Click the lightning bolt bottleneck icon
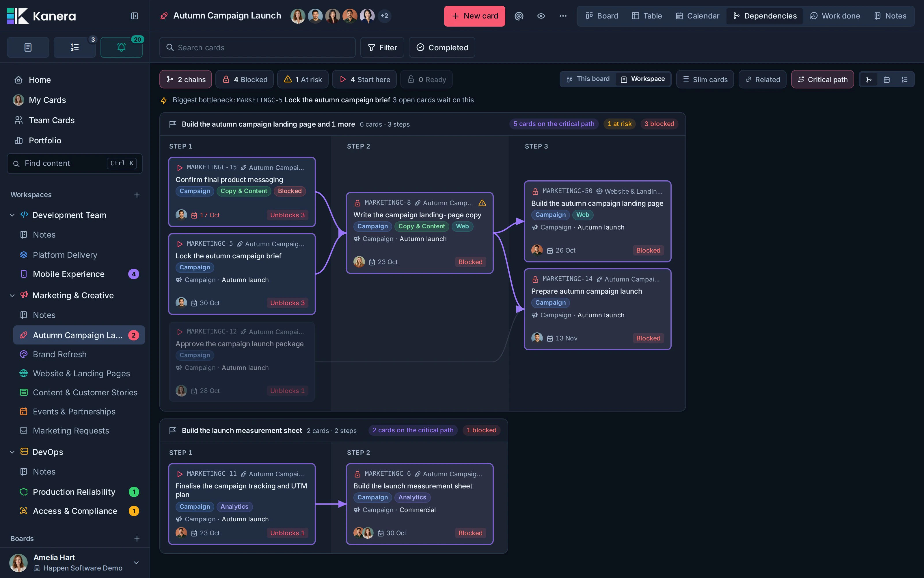The height and width of the screenshot is (578, 924). (164, 100)
